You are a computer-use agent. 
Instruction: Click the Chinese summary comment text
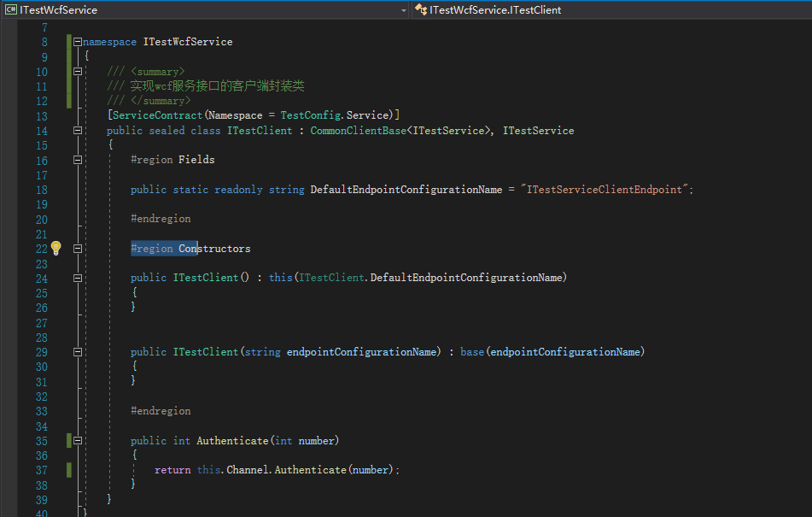click(217, 86)
